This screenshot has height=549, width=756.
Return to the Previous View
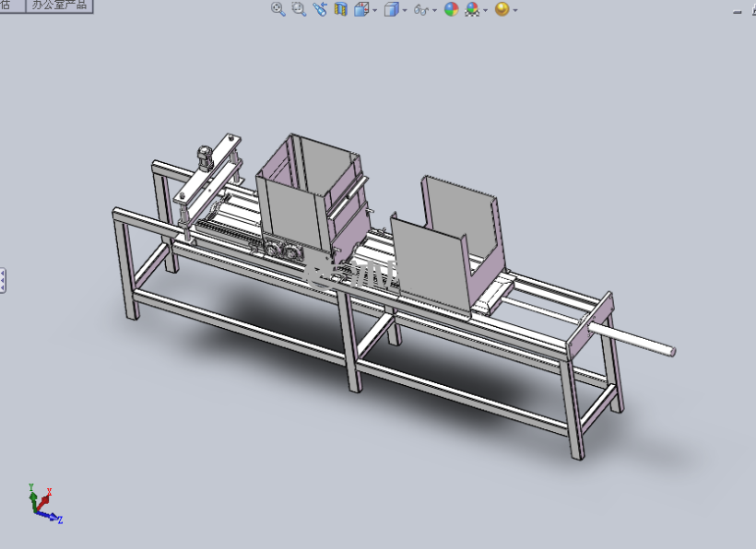[320, 9]
